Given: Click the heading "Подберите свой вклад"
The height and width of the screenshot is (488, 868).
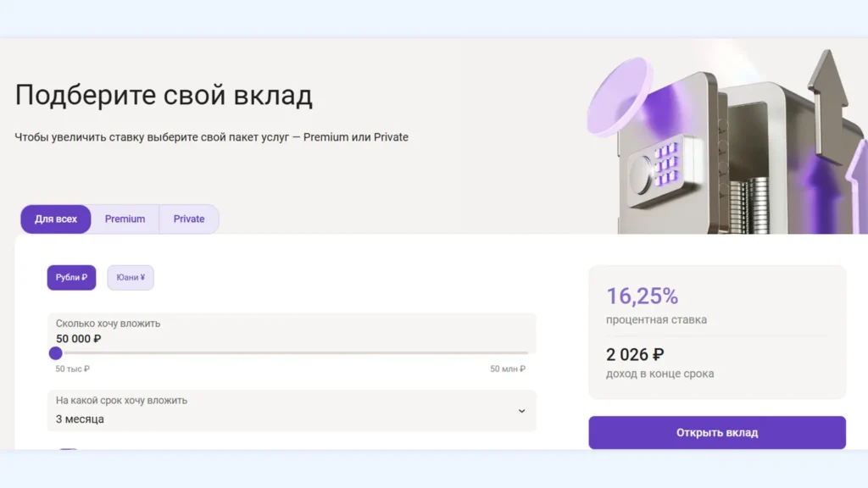Looking at the screenshot, I should click(164, 95).
